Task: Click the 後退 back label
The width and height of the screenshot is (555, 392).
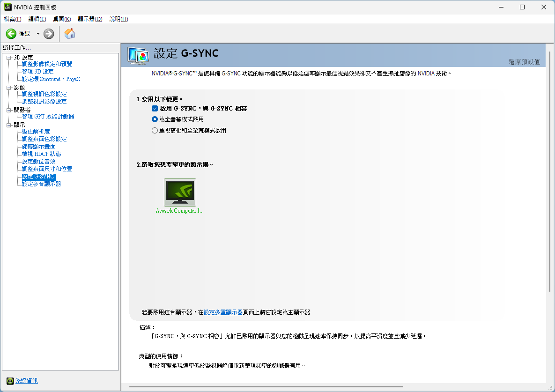Action: pyautogui.click(x=24, y=34)
